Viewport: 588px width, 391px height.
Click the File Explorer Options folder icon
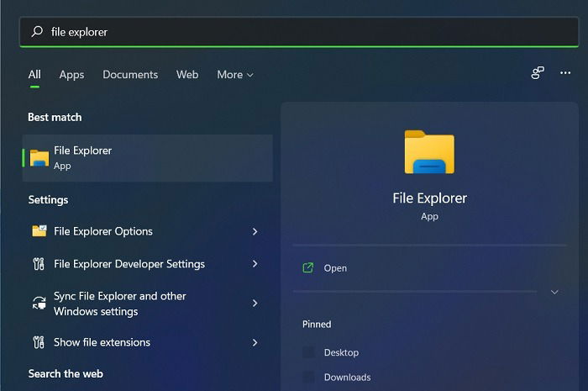[39, 230]
